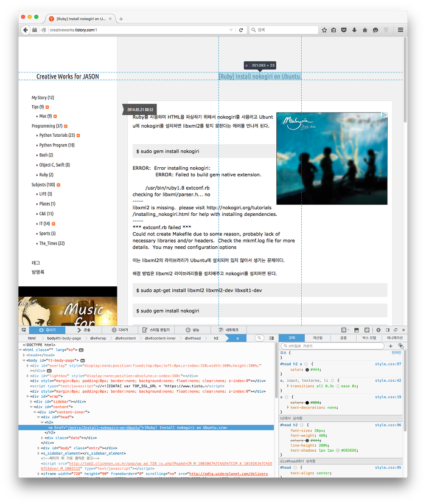Click the AdChoices icon on Malaysia ad
Image resolution: width=426 pixels, height=504 pixels.
click(385, 115)
